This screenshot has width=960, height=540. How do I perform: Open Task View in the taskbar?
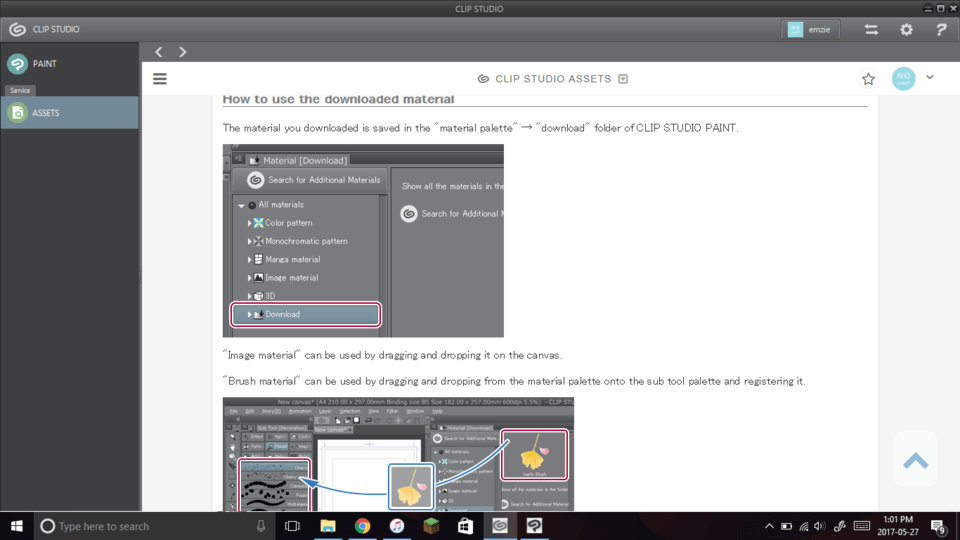(293, 526)
